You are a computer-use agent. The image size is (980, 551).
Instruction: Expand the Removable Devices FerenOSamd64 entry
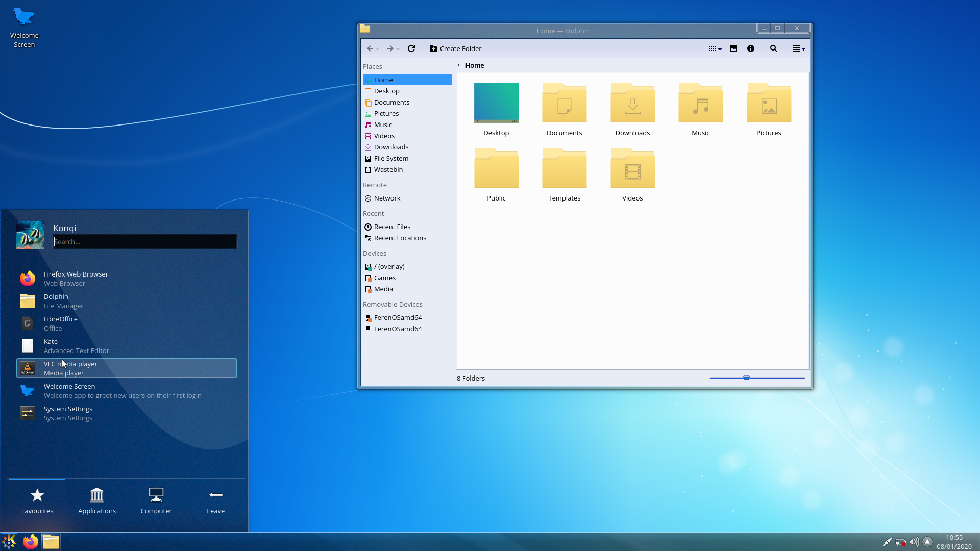point(398,317)
